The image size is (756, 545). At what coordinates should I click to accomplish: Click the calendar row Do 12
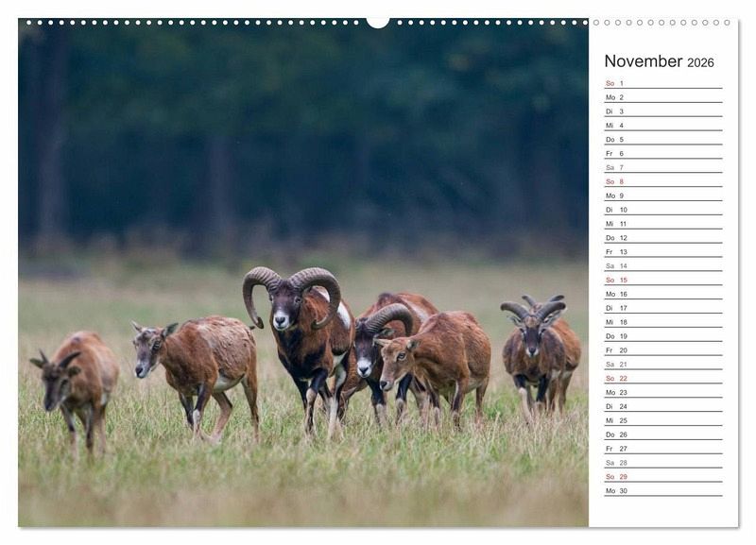[663, 238]
